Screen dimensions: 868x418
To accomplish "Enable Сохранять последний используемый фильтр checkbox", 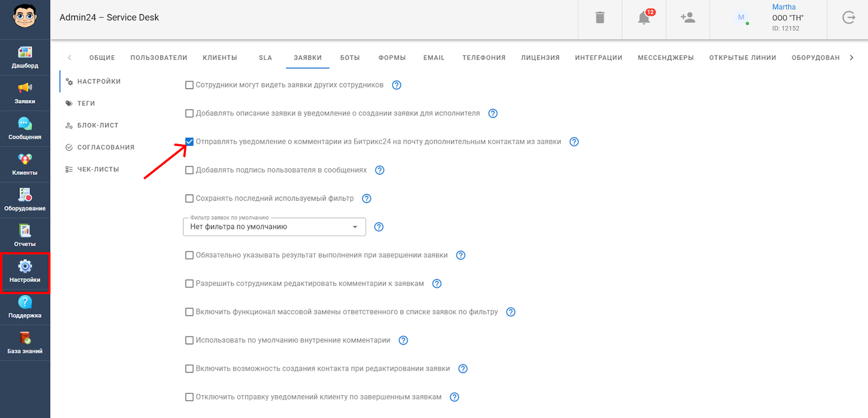I will 189,198.
